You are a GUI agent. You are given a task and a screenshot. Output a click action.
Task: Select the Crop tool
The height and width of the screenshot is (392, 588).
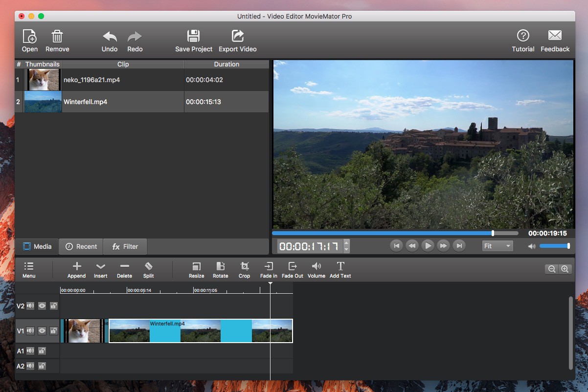[244, 269]
